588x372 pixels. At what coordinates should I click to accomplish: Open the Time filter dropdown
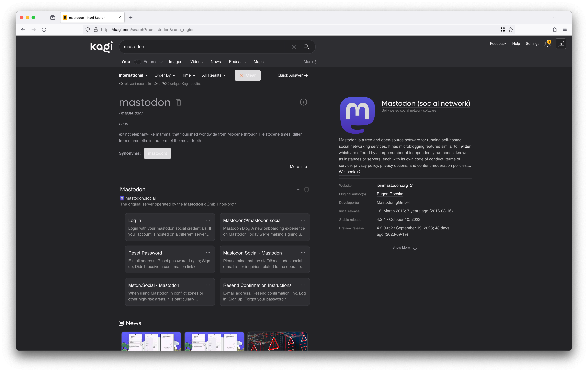[x=189, y=75]
